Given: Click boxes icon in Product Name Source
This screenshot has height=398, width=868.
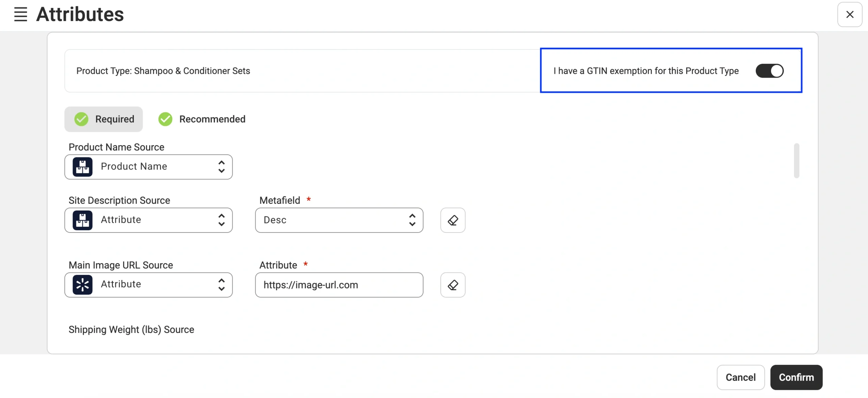Looking at the screenshot, I should click(82, 167).
